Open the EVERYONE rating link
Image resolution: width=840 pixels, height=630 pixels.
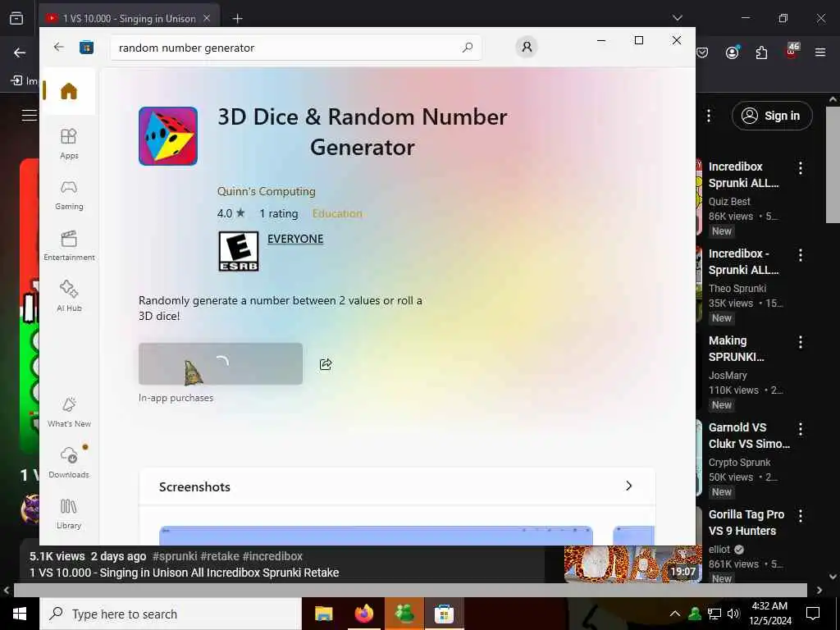(295, 239)
